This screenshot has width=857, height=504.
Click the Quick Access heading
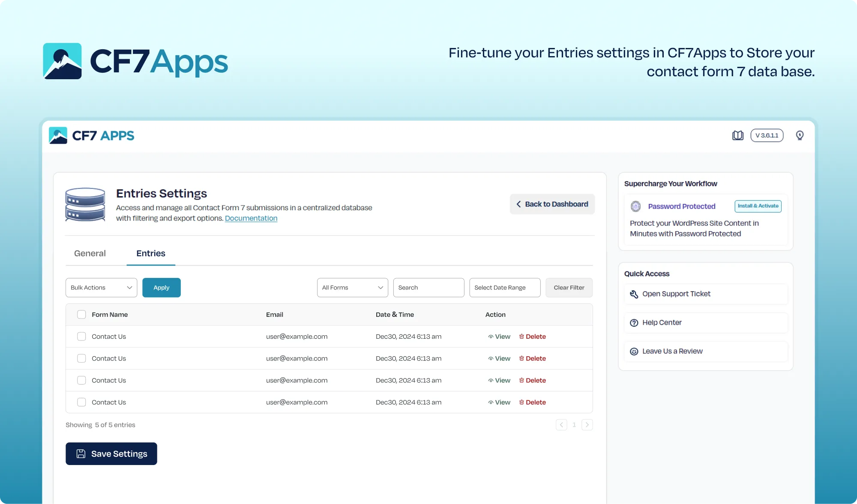[647, 274]
